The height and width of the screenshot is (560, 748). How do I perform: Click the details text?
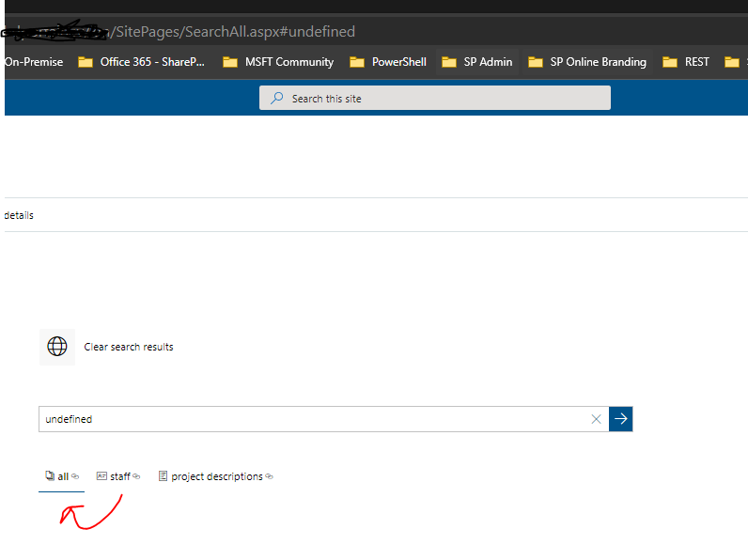coord(19,215)
